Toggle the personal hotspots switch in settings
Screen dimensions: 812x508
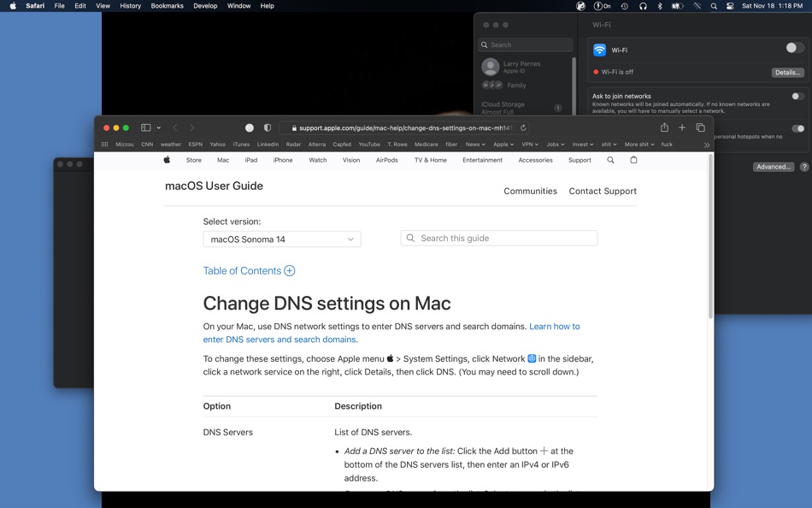pyautogui.click(x=797, y=128)
